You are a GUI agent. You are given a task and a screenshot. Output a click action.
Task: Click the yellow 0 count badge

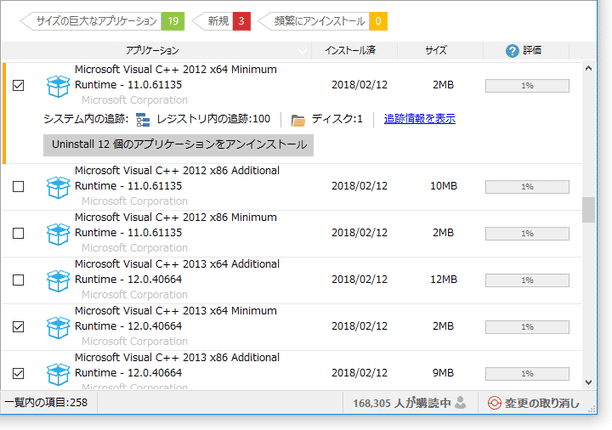click(x=378, y=21)
